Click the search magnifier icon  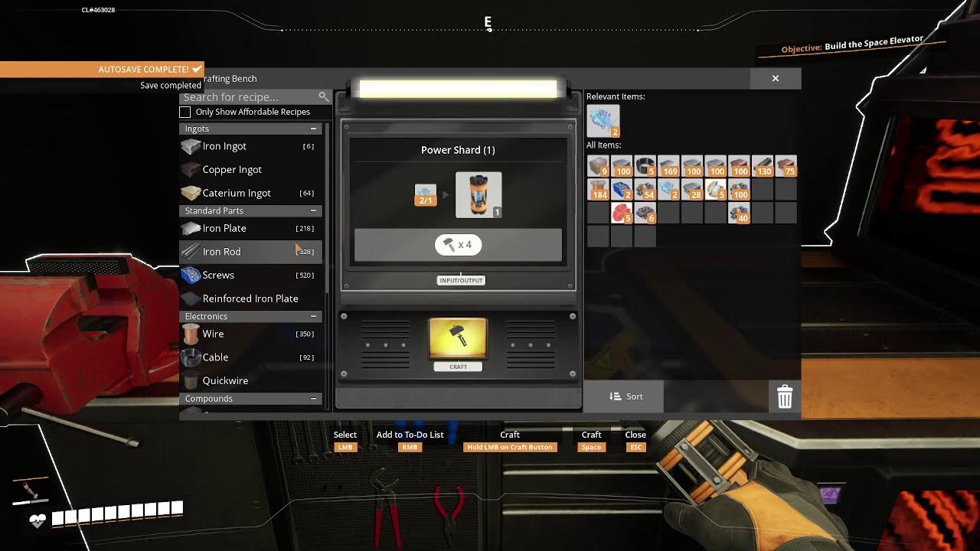324,96
